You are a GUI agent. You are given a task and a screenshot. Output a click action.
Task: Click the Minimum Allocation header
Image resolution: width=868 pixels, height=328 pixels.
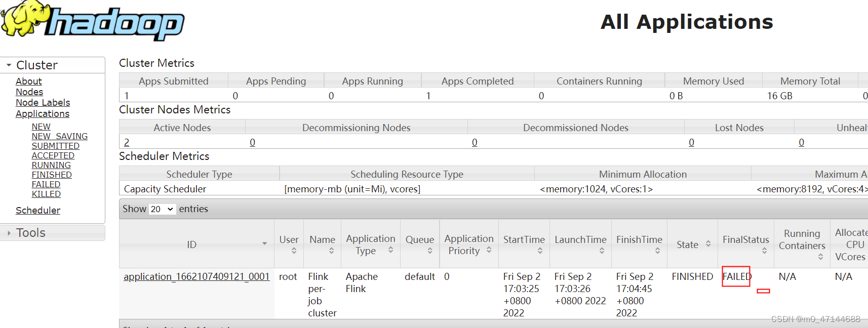pos(643,175)
